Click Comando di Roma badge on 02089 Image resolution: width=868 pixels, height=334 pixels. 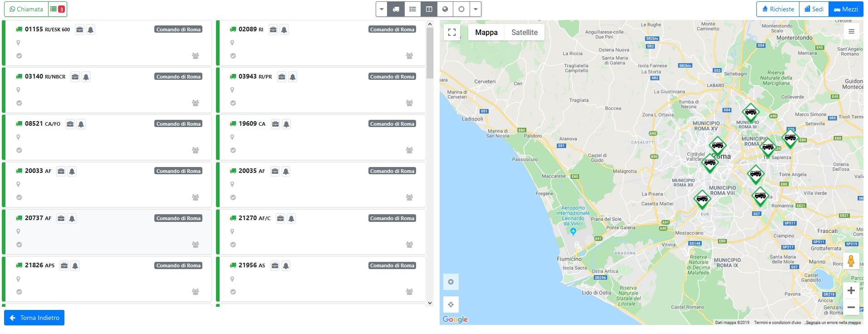392,29
